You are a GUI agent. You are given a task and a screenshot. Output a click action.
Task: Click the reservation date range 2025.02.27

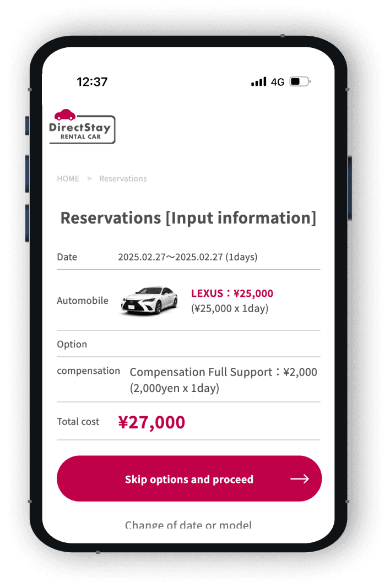click(188, 257)
